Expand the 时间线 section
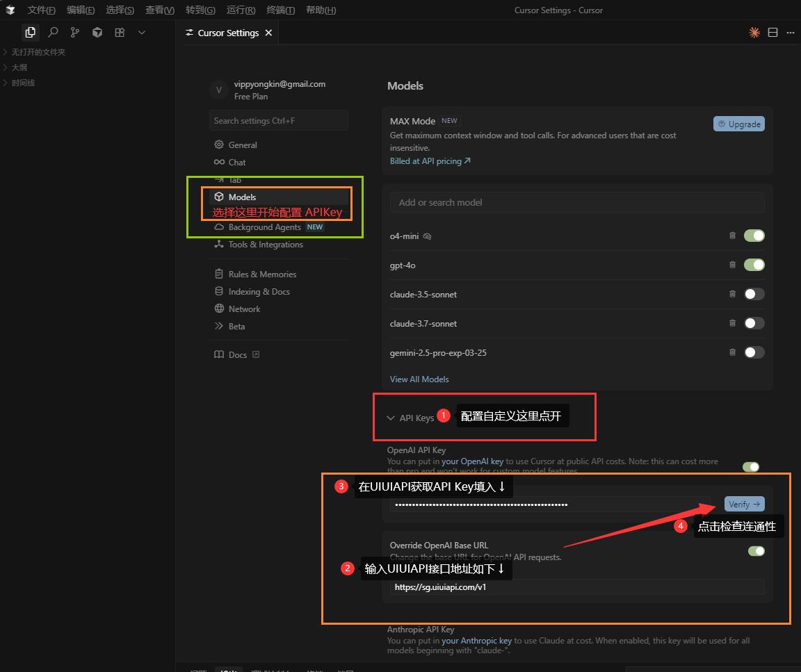 point(23,83)
